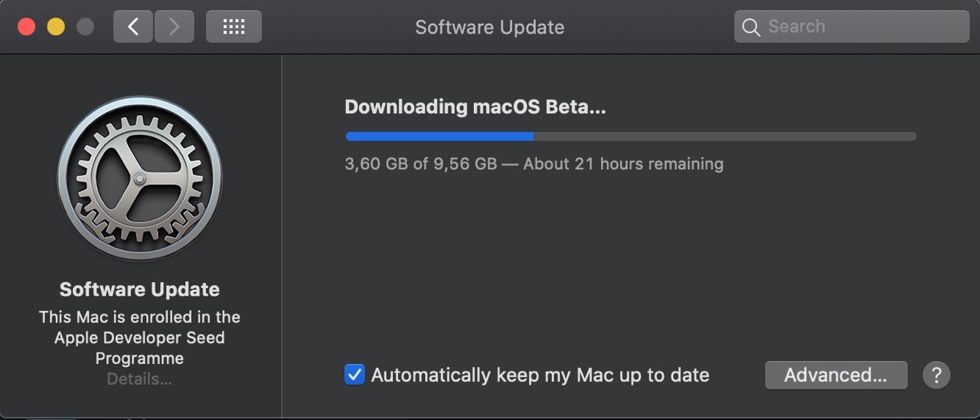
Task: Click the "Downloading macOS Beta…" heading
Action: click(475, 107)
